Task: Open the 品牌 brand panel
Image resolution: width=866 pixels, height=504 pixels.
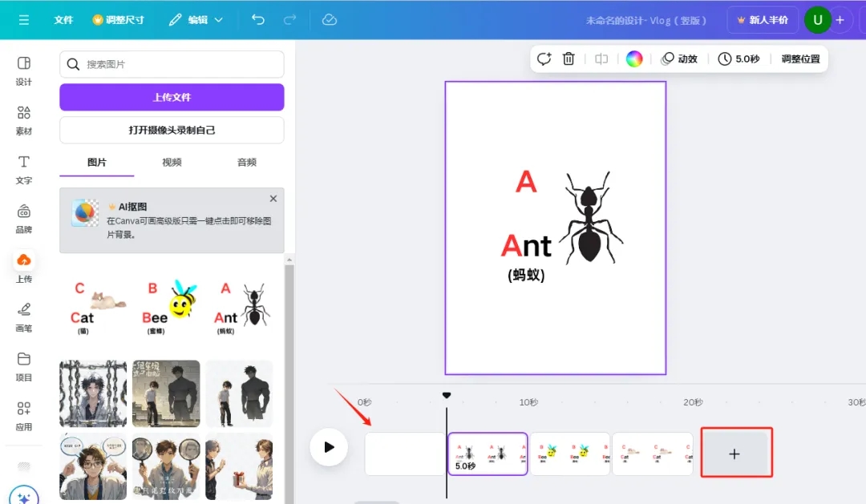Action: 24,218
